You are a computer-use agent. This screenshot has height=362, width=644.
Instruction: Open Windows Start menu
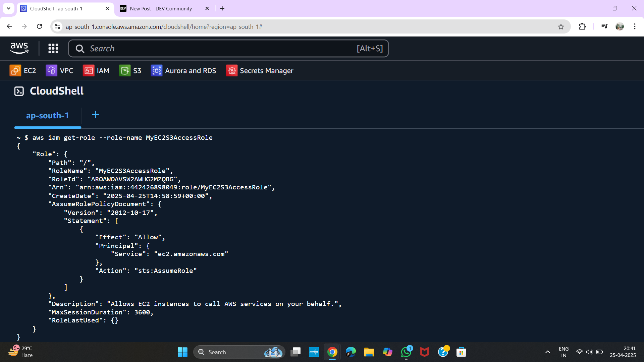click(182, 352)
